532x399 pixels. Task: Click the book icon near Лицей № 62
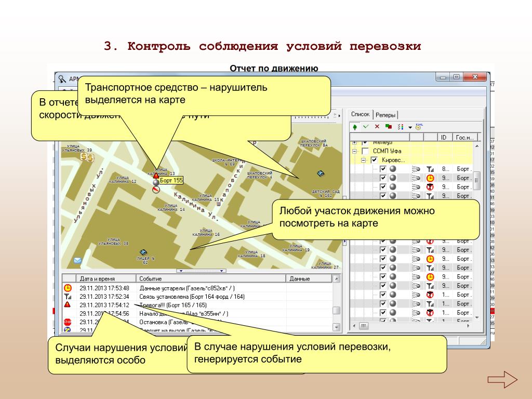coord(143,252)
